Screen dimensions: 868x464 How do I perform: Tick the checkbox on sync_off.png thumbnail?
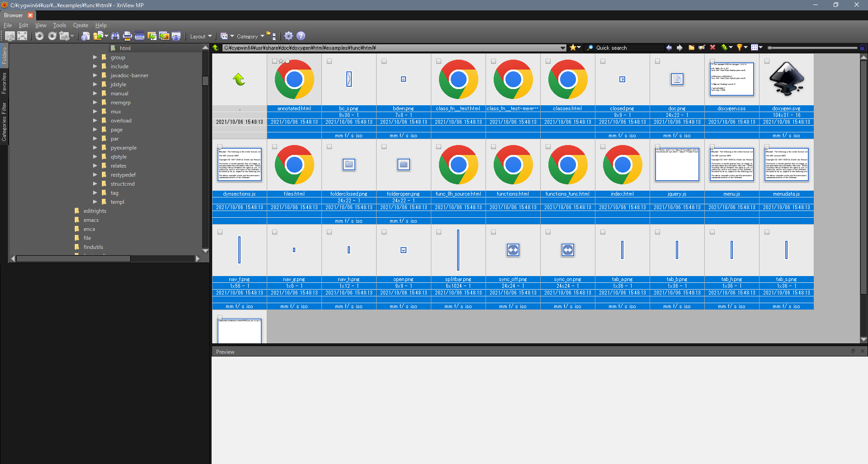point(494,232)
